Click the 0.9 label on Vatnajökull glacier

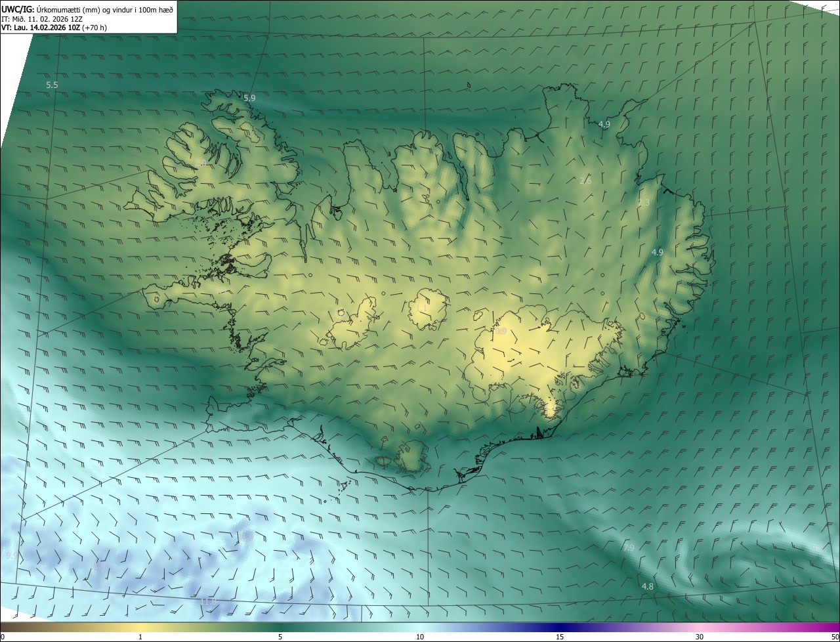click(x=500, y=332)
